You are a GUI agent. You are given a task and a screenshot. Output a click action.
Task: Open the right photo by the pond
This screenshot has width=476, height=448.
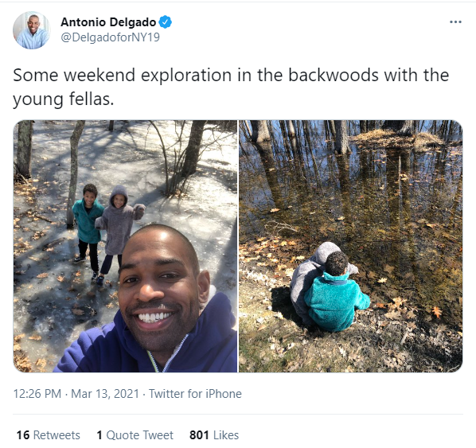(x=350, y=246)
